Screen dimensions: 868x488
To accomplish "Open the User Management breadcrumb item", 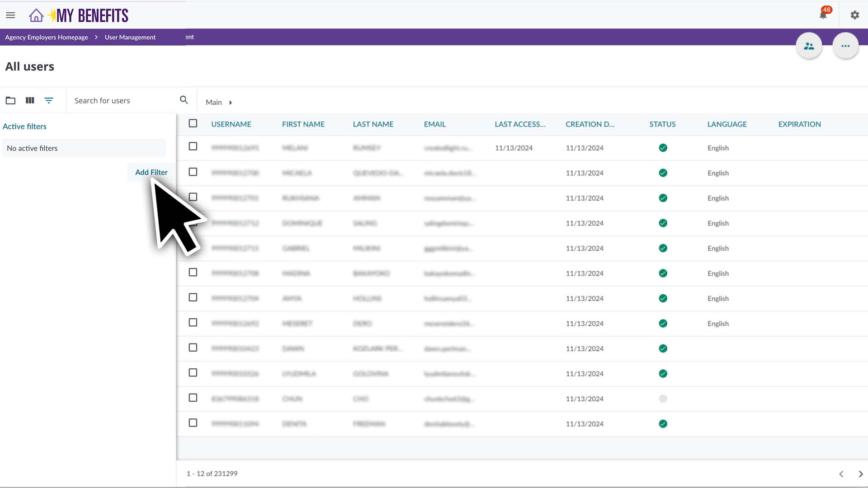I will [130, 37].
